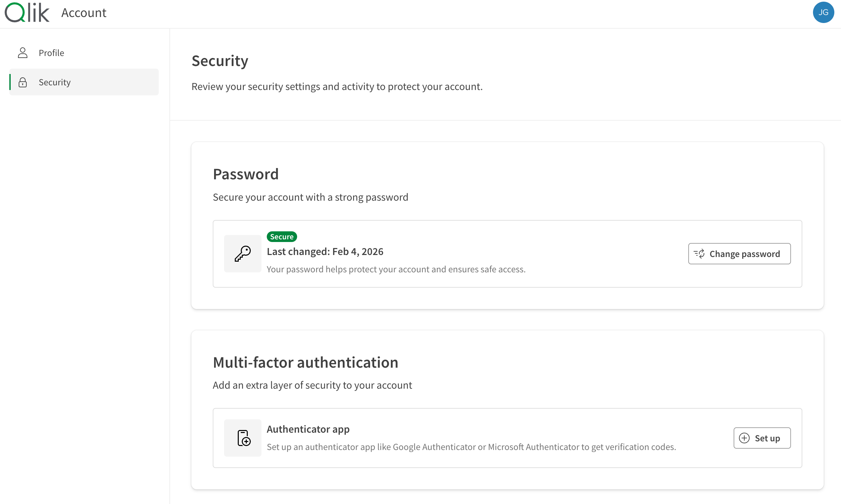This screenshot has height=504, width=841.
Task: Click the person icon beside Profile
Action: pos(22,53)
